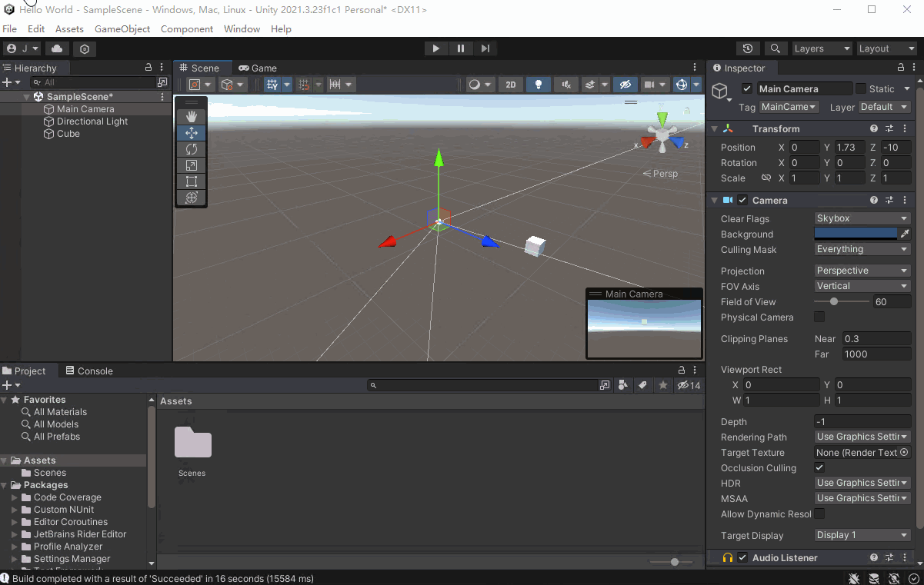
Task: Select the Scale tool
Action: (x=192, y=165)
